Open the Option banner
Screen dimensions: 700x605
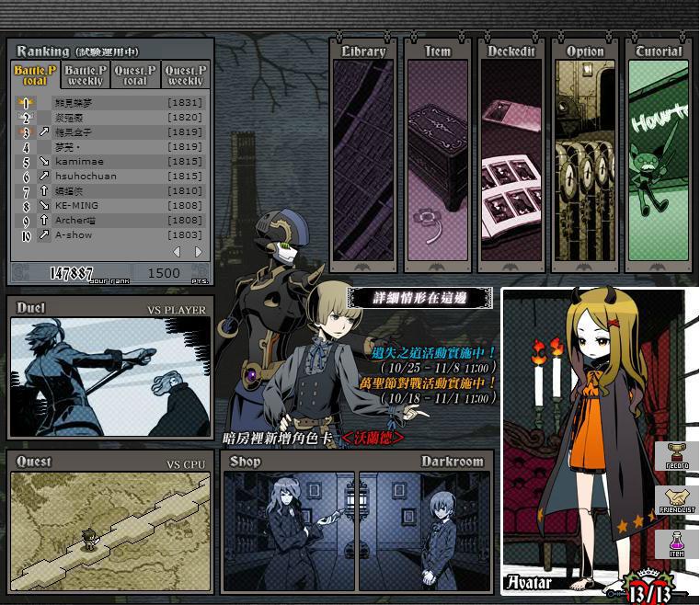click(x=585, y=154)
